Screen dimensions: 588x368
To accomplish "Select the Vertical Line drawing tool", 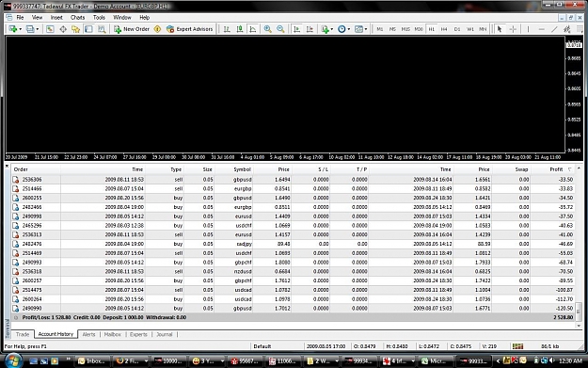I will tap(528, 29).
